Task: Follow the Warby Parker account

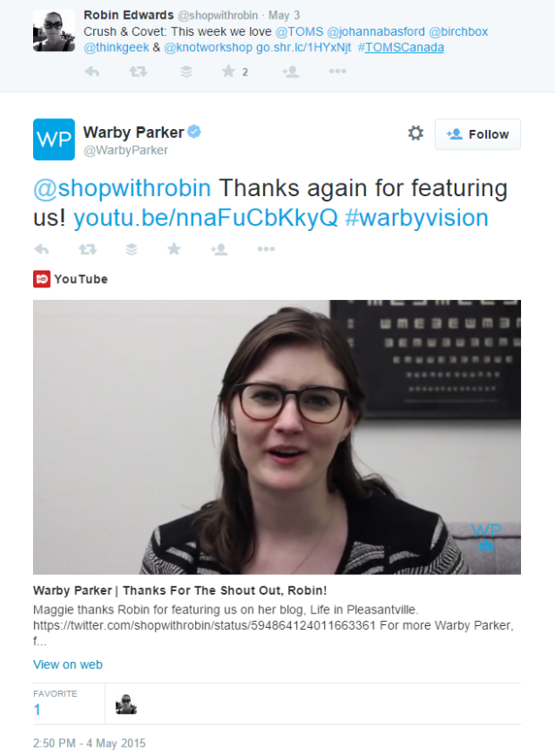Action: [477, 134]
